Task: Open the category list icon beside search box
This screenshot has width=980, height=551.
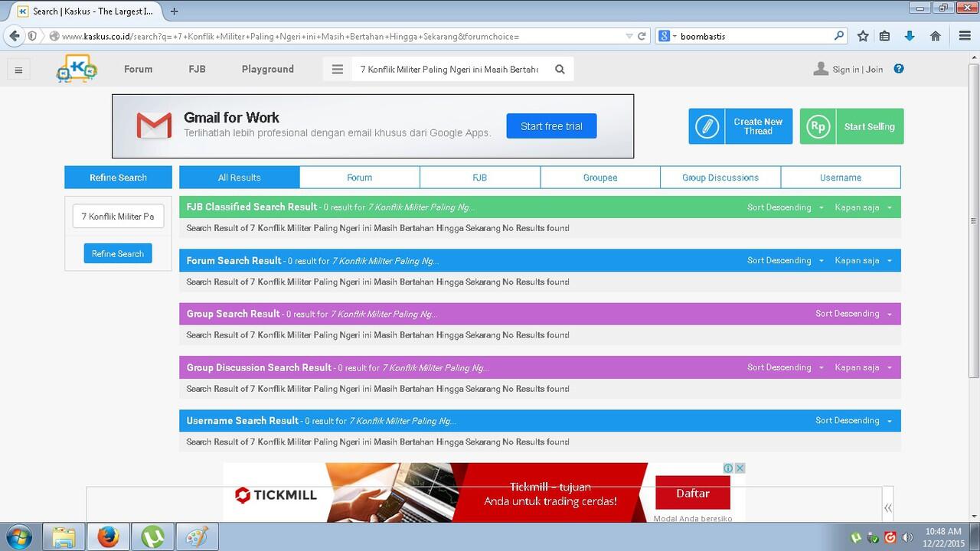Action: (337, 69)
